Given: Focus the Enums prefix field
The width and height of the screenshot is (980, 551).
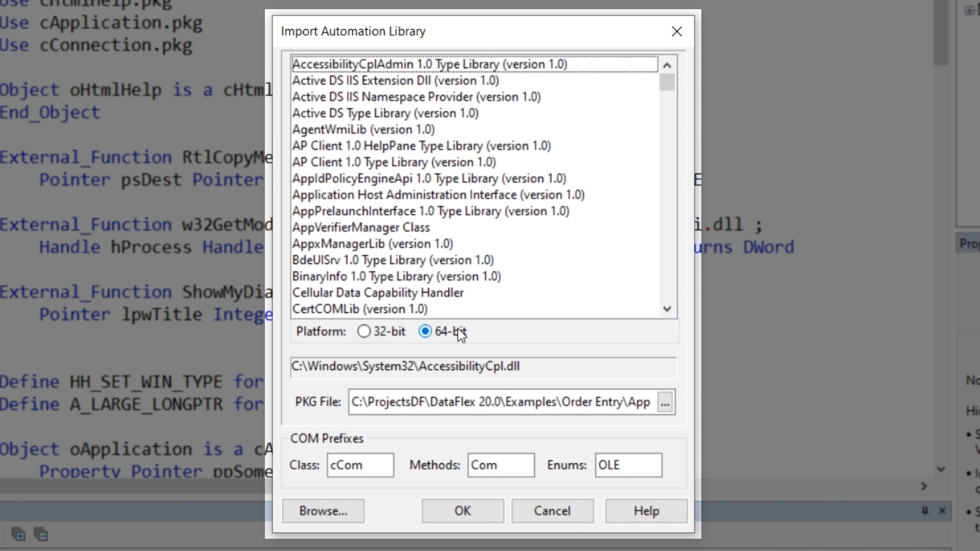Looking at the screenshot, I should tap(628, 465).
